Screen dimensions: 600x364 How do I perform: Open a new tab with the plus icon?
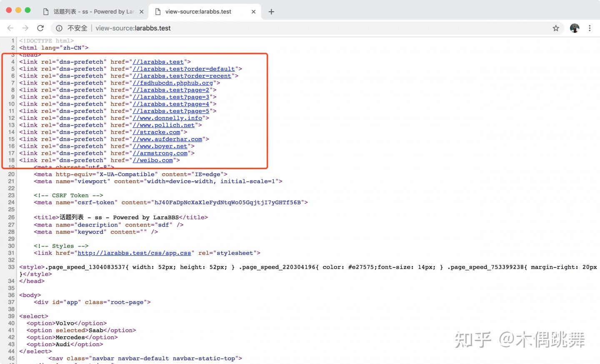pyautogui.click(x=271, y=12)
